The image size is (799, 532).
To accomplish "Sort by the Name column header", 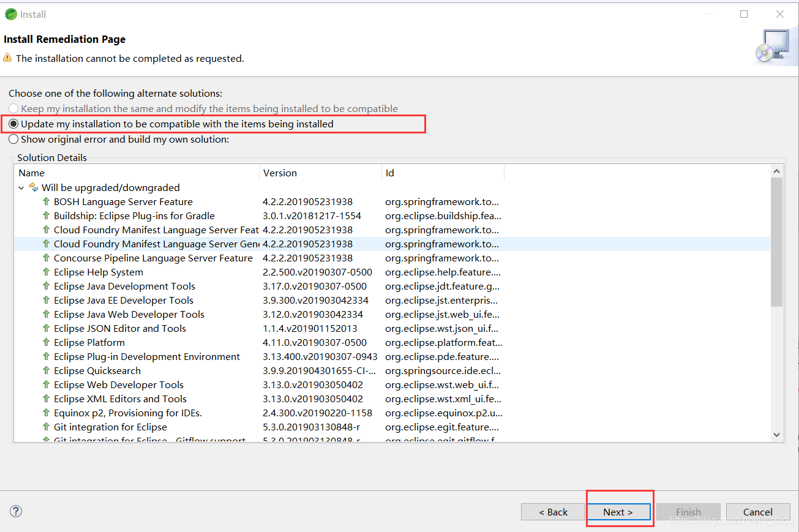I will click(137, 173).
